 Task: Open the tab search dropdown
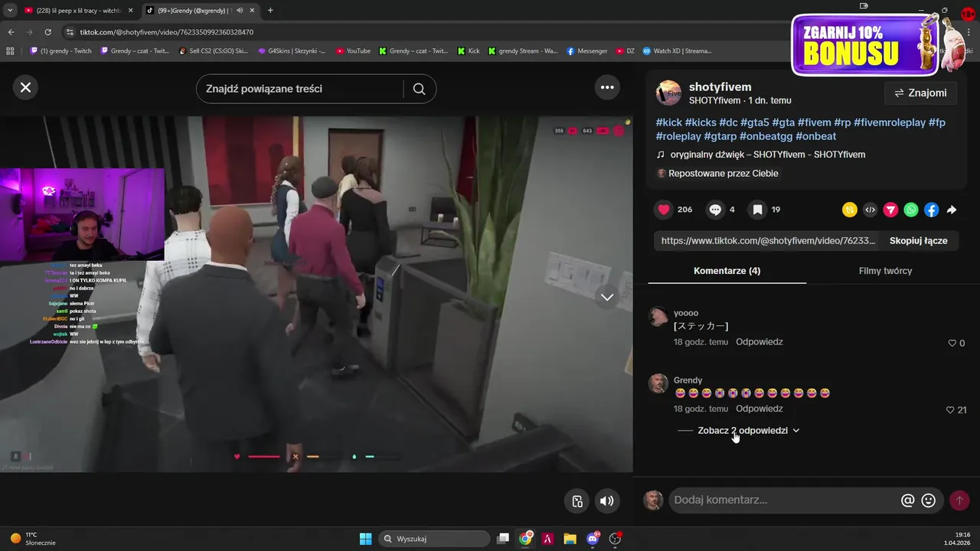pyautogui.click(x=9, y=11)
